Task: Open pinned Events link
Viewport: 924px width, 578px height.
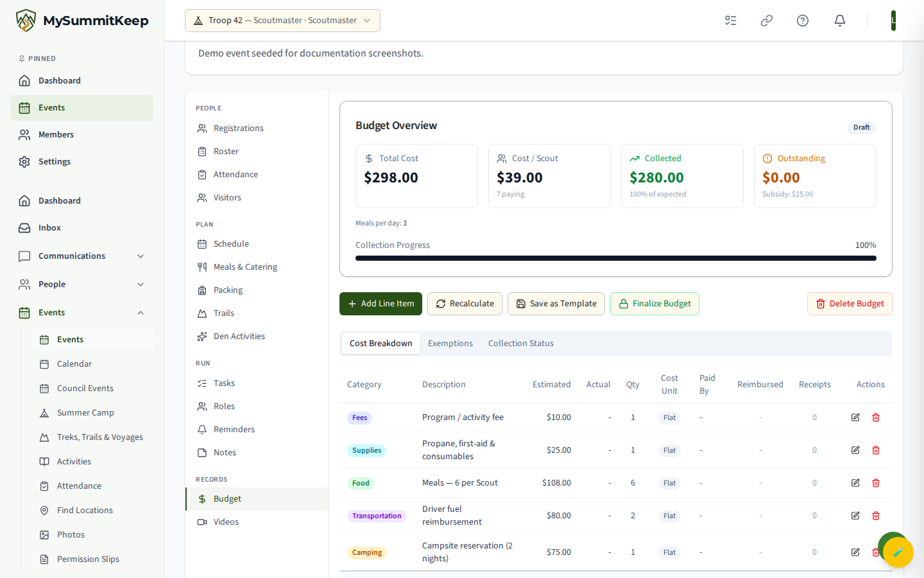Action: (81, 108)
